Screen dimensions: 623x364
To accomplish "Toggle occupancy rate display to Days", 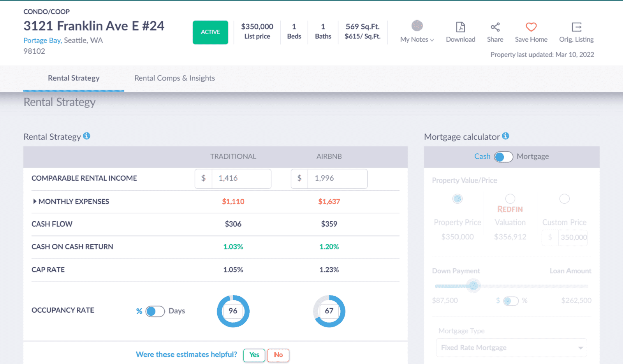I will click(155, 311).
